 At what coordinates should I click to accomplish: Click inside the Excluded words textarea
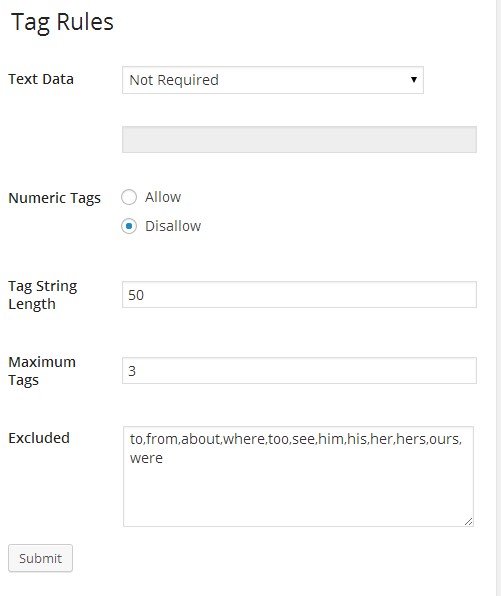(x=298, y=476)
